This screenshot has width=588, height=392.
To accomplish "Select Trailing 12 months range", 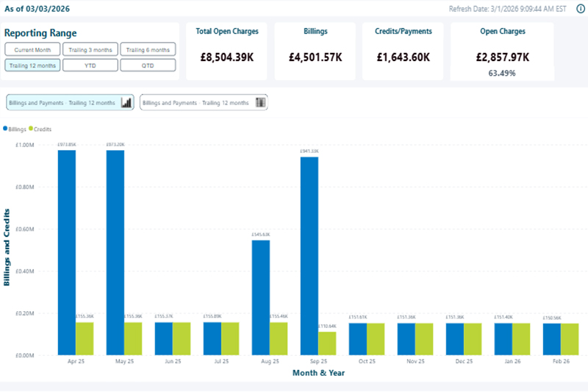I will 31,65.
